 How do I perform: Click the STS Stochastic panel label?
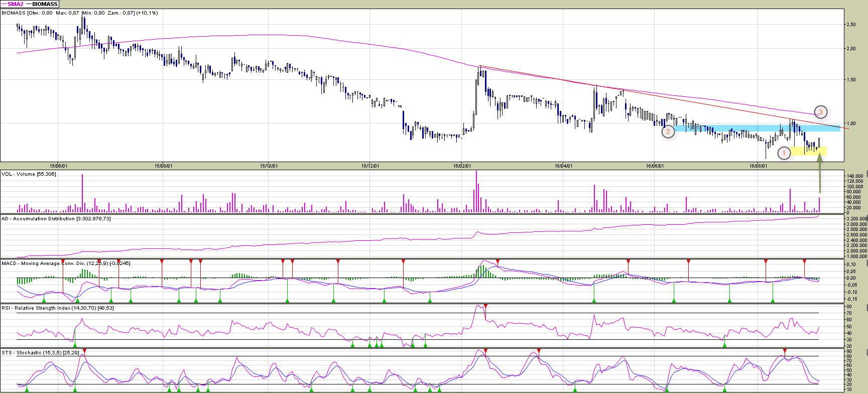coord(40,353)
